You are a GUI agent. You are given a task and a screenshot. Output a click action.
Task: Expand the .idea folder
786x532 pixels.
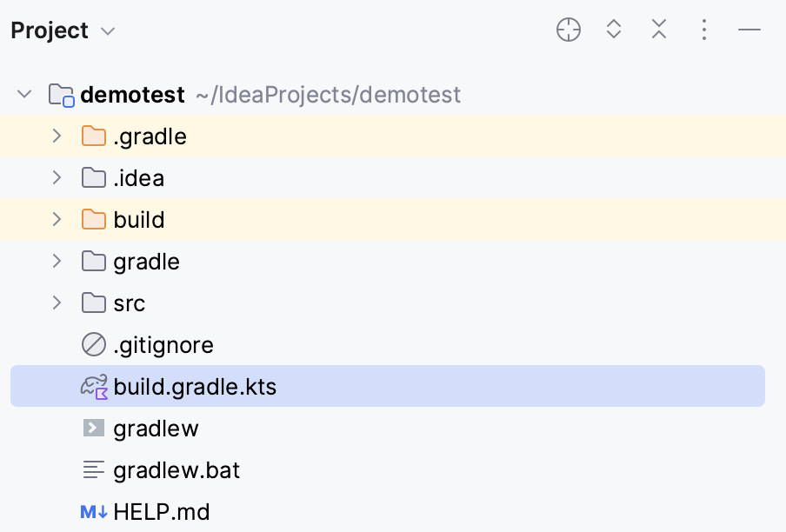pos(57,178)
